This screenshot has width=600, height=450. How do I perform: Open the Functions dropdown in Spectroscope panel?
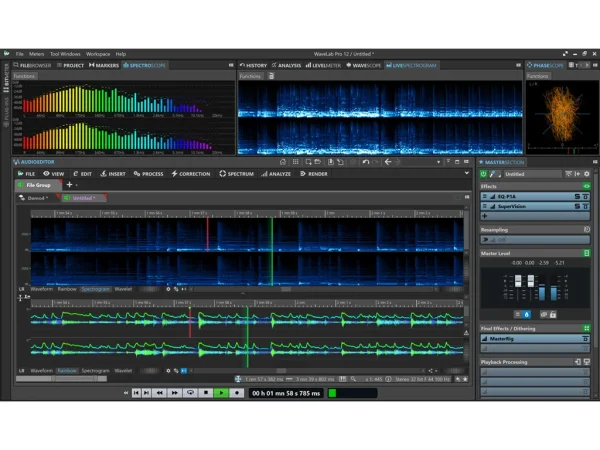[25, 76]
